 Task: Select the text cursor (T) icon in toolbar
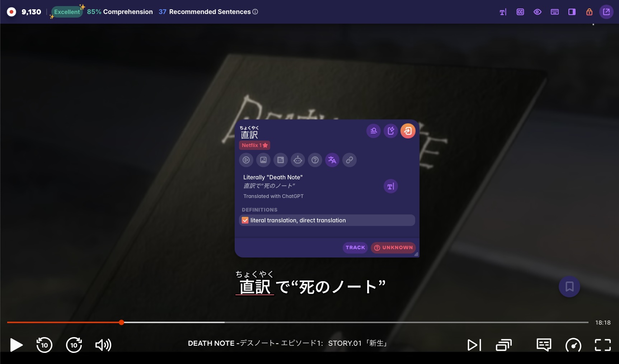click(503, 12)
